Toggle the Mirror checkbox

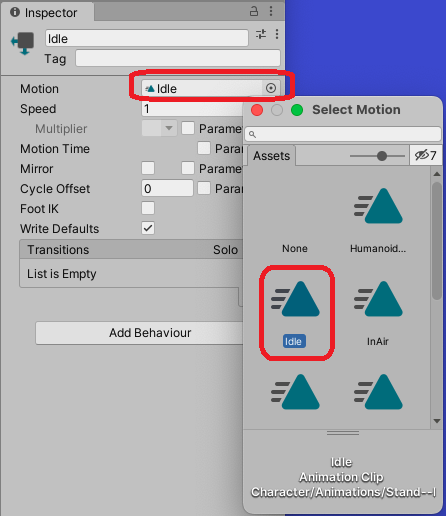(148, 168)
